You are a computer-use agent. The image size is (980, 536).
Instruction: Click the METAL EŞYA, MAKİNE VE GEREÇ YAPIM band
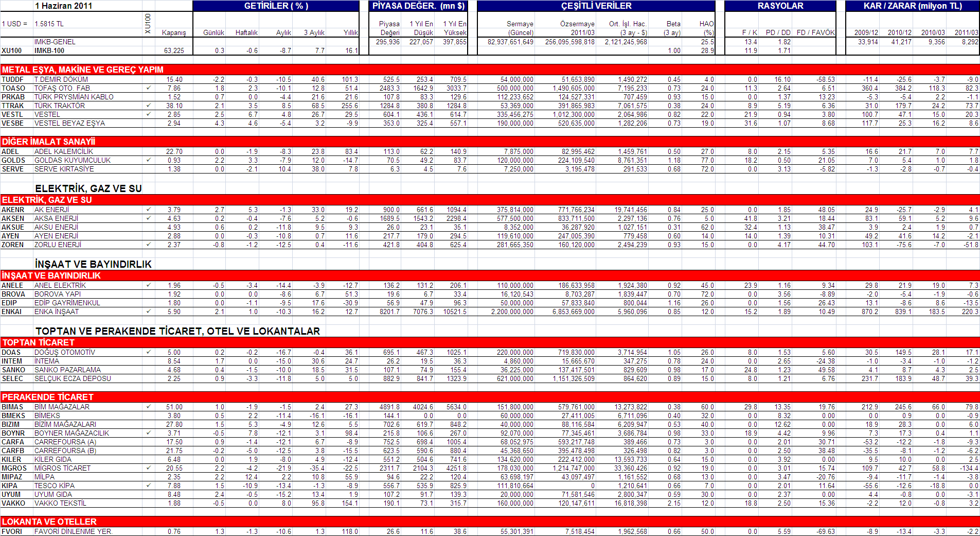click(x=490, y=70)
